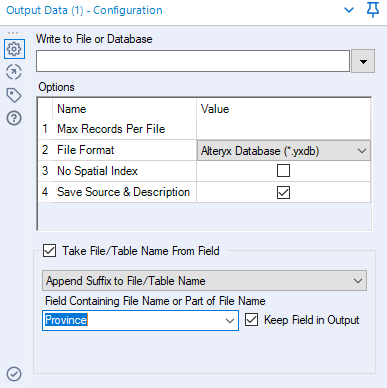Select the Save Source & Description label
Screen dimensions: 387x388
point(123,192)
